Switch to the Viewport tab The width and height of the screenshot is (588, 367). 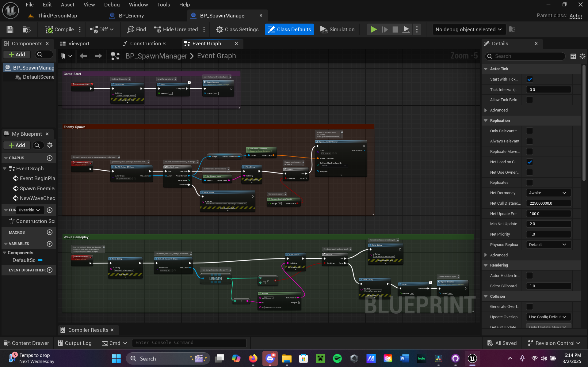point(75,44)
